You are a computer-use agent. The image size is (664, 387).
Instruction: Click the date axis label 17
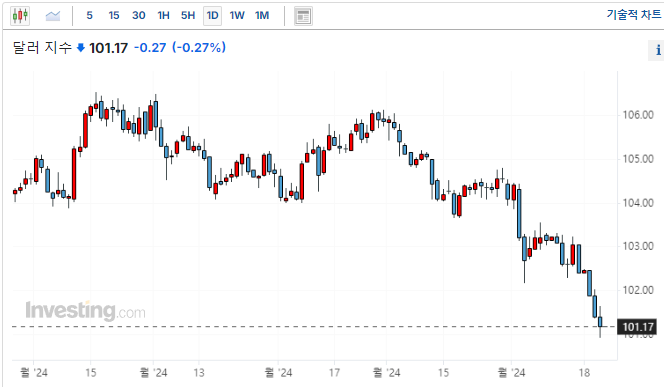coord(335,373)
